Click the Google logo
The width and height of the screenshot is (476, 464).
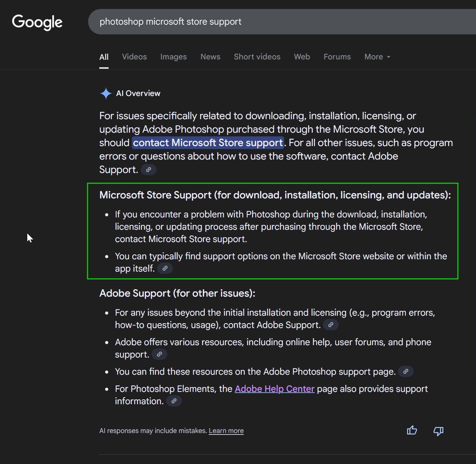click(37, 22)
